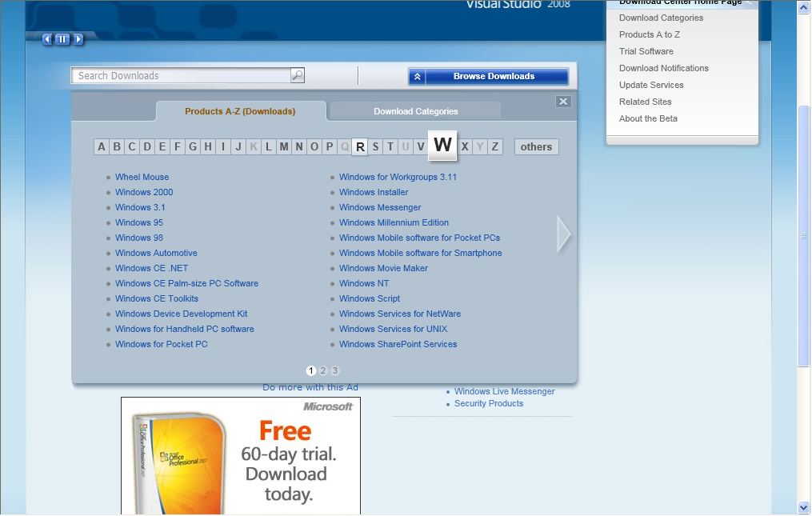812x516 pixels.
Task: Jump to page 3 of product results
Action: tap(335, 370)
